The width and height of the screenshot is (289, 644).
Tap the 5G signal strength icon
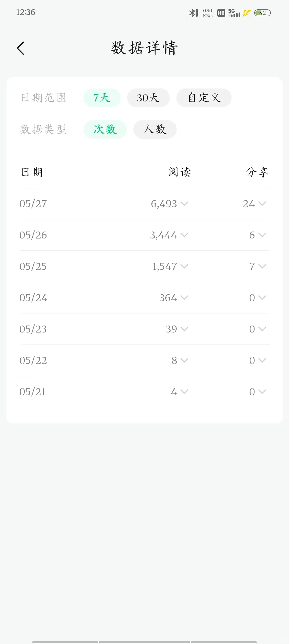click(234, 13)
